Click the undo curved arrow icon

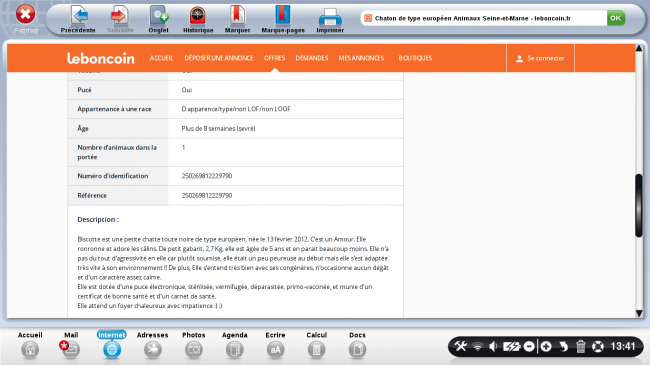click(563, 346)
